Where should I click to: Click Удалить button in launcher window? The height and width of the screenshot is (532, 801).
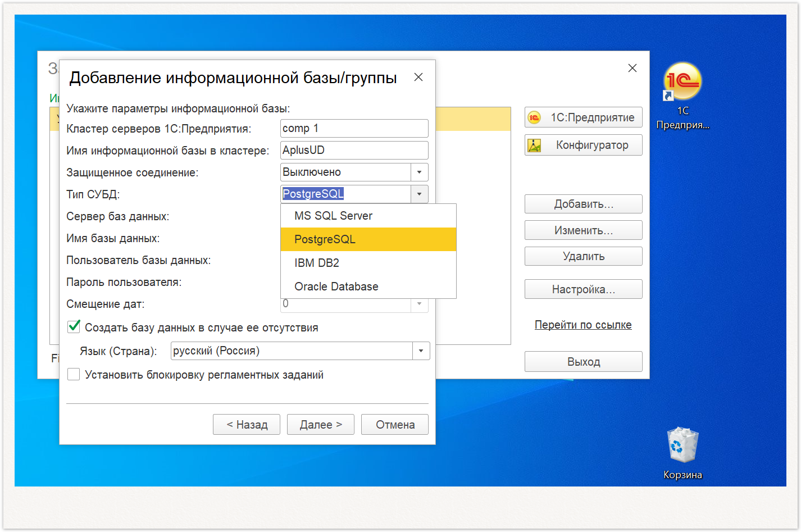click(584, 256)
